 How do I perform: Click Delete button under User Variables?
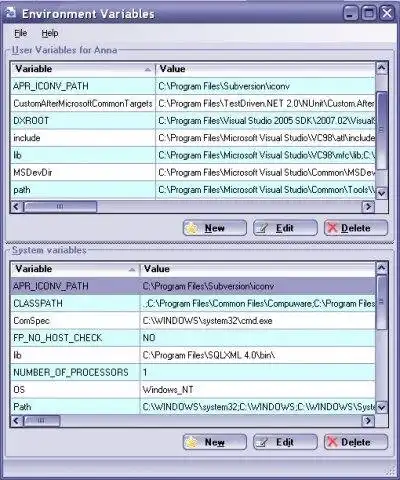click(x=356, y=228)
